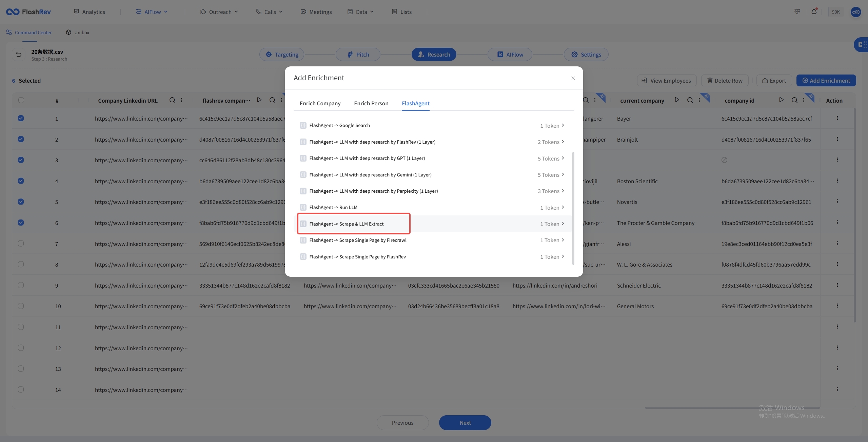868x442 pixels.
Task: Open row 7 action menu
Action: (837, 244)
